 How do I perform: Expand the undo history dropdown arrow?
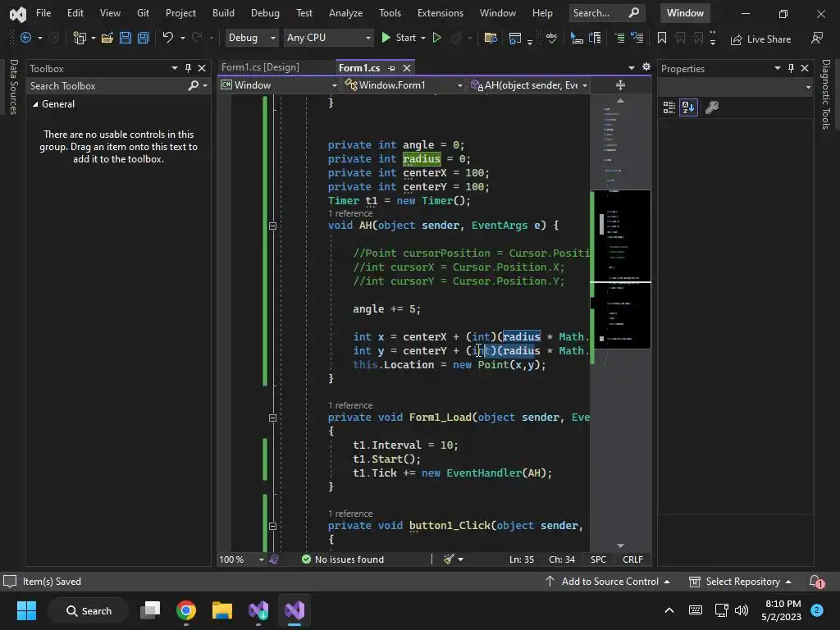click(x=183, y=38)
